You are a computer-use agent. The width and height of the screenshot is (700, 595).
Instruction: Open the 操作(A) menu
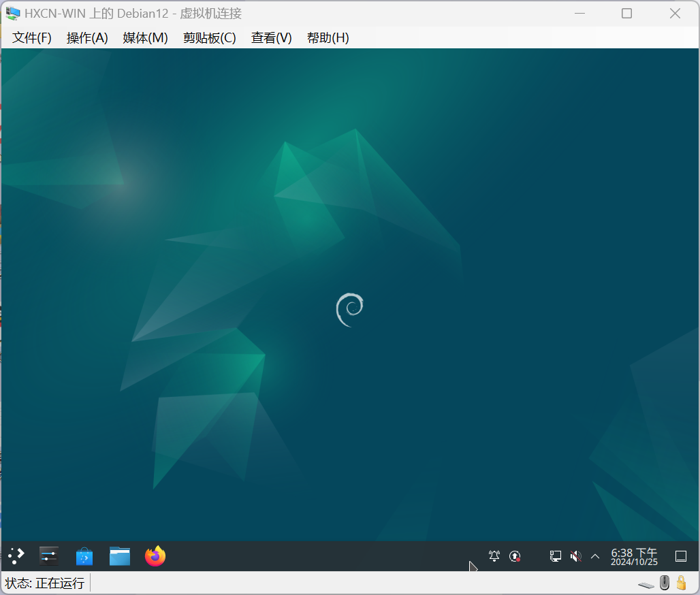pyautogui.click(x=87, y=38)
